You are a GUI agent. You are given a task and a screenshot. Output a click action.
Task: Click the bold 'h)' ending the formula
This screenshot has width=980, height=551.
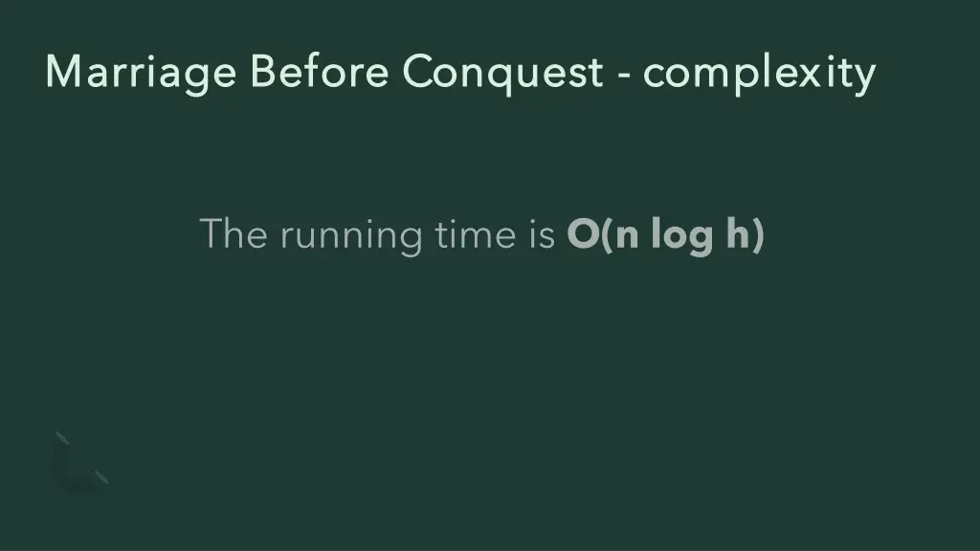tap(746, 235)
